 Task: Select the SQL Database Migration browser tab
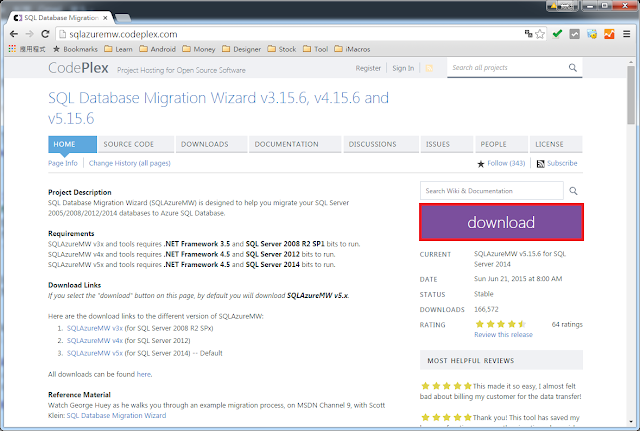pyautogui.click(x=60, y=18)
